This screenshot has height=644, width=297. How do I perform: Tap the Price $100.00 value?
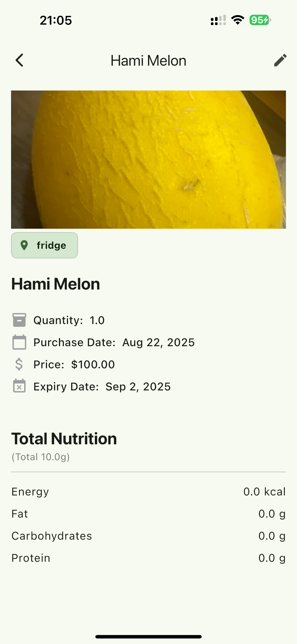pos(93,364)
